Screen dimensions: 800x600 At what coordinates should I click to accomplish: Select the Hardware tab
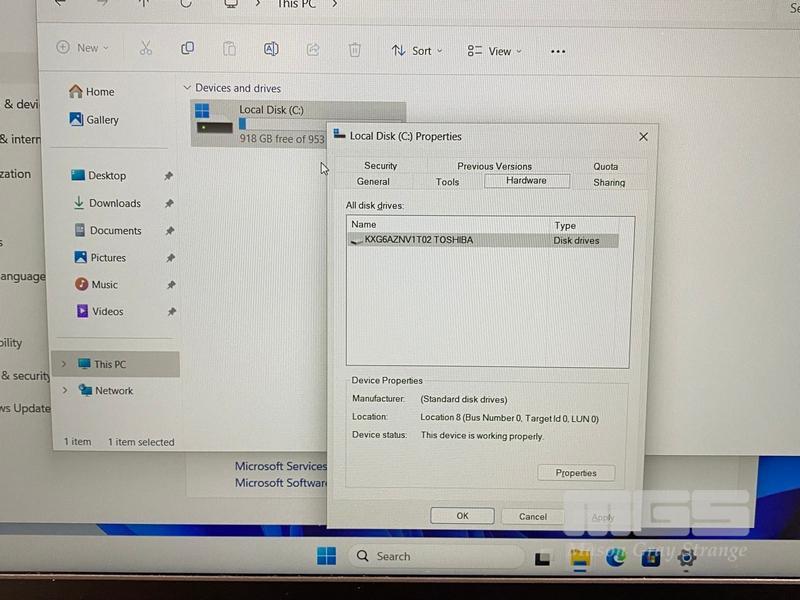(x=527, y=181)
